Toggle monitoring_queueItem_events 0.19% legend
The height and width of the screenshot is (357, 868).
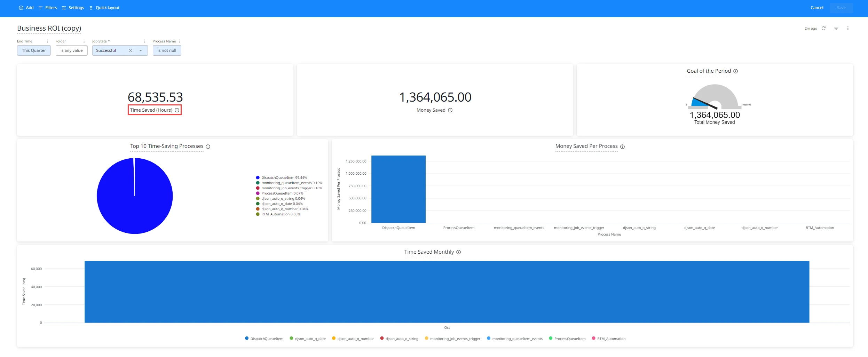click(x=289, y=183)
